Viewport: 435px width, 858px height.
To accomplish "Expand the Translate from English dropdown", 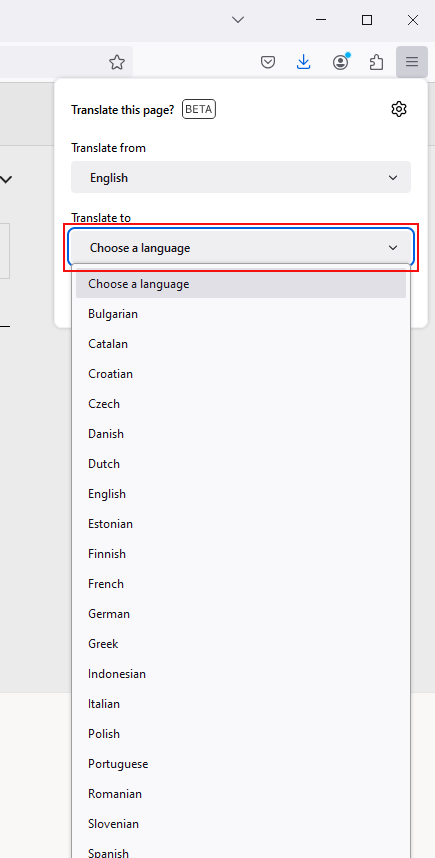I will [x=241, y=177].
